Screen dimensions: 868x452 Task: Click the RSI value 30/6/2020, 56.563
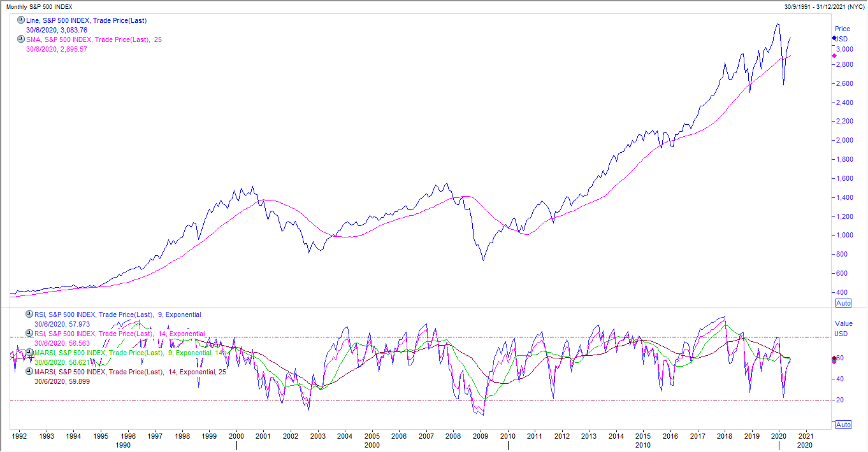point(61,343)
